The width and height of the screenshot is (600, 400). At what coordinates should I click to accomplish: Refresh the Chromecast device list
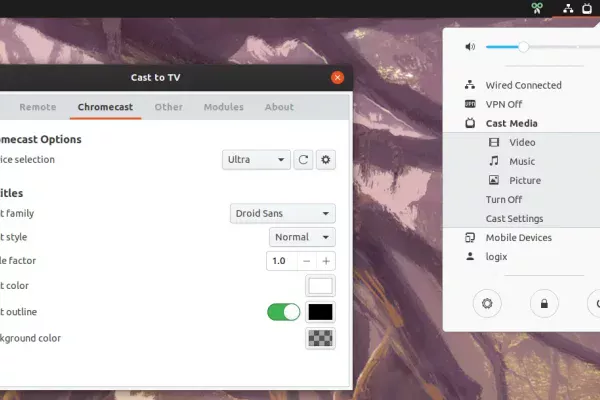[303, 160]
